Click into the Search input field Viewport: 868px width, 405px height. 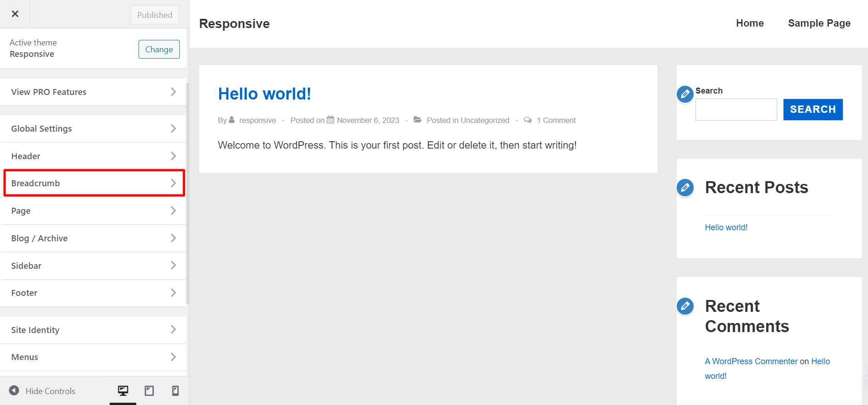tap(736, 110)
